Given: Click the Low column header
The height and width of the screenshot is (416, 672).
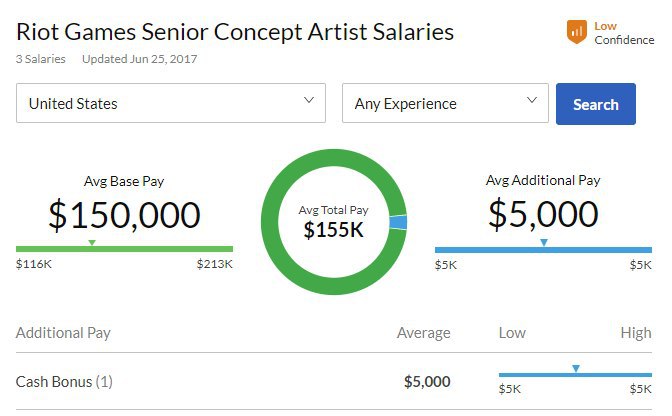Looking at the screenshot, I should point(512,333).
